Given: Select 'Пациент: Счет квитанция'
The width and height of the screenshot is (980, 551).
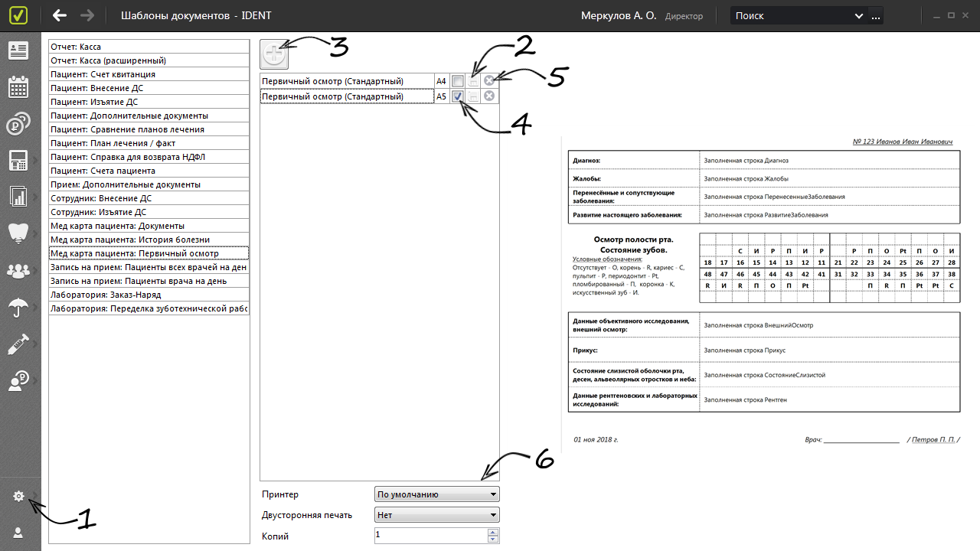Looking at the screenshot, I should click(x=149, y=74).
